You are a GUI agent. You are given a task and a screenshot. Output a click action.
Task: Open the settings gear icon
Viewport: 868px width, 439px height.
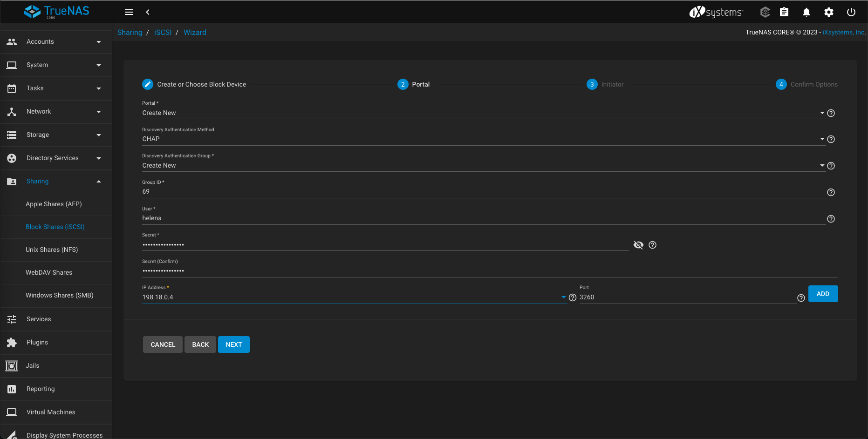pos(828,12)
